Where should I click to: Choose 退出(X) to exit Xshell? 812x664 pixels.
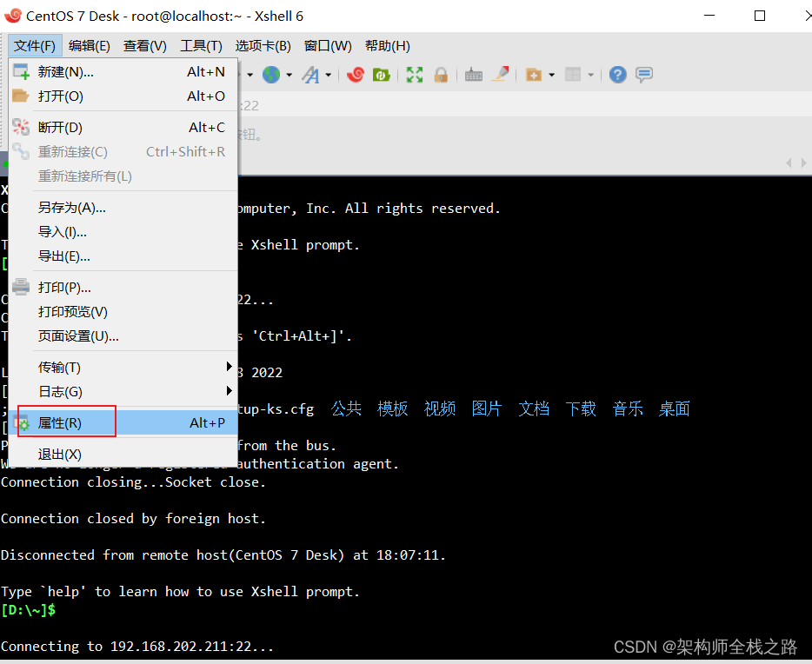coord(123,454)
